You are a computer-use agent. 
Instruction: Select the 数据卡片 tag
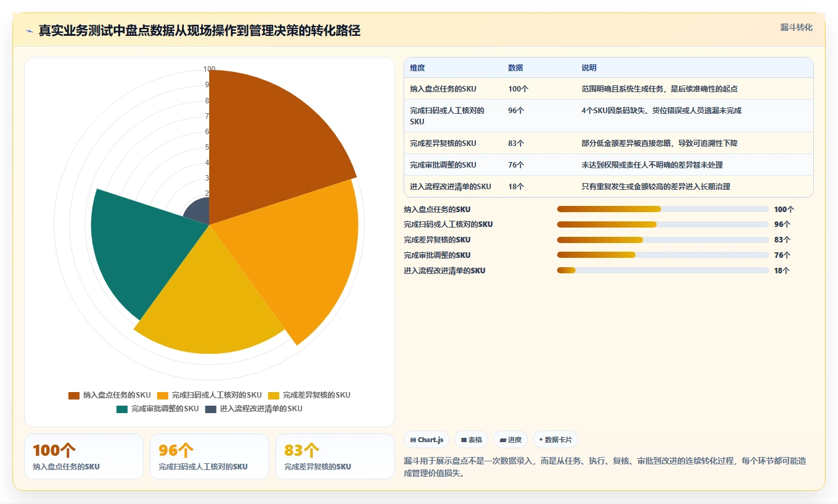555,440
